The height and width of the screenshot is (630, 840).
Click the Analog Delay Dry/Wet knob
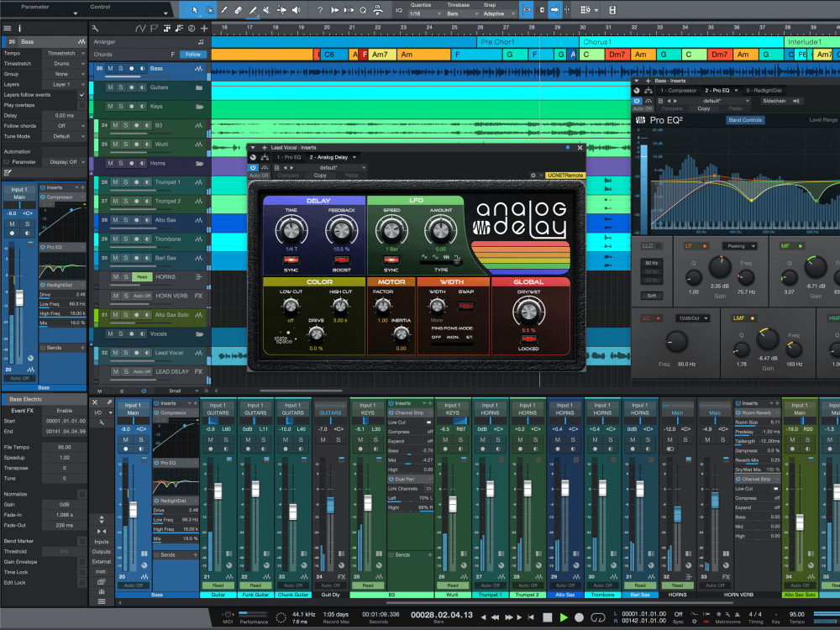pyautogui.click(x=528, y=311)
